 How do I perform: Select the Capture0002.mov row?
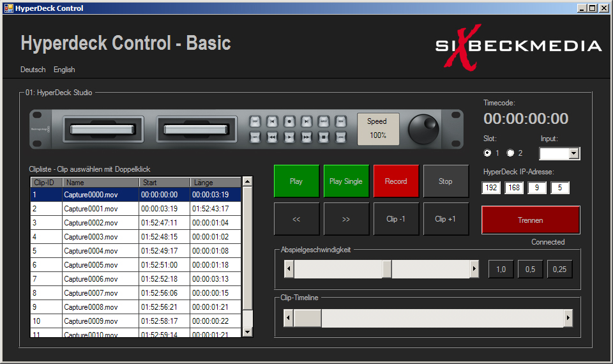point(135,223)
